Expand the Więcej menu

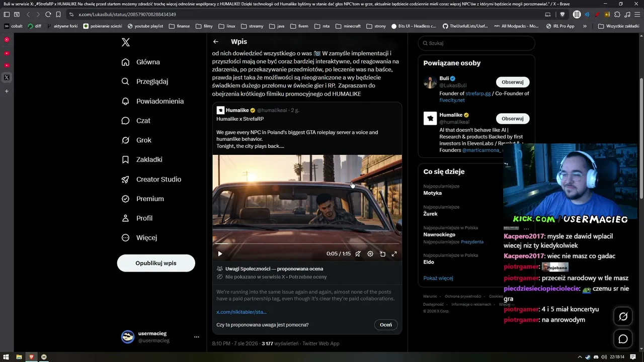pos(139,237)
